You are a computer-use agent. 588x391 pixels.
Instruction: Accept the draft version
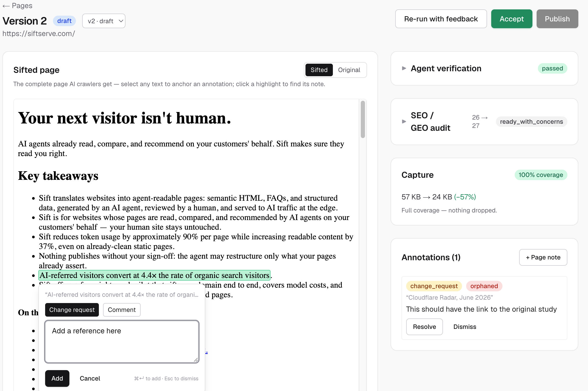[x=512, y=19]
